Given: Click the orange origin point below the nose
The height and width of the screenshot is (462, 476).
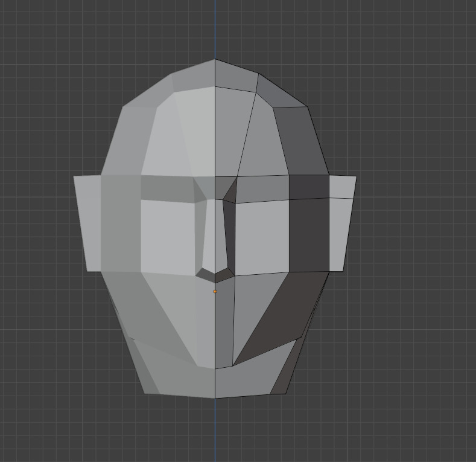Looking at the screenshot, I should coord(215,292).
